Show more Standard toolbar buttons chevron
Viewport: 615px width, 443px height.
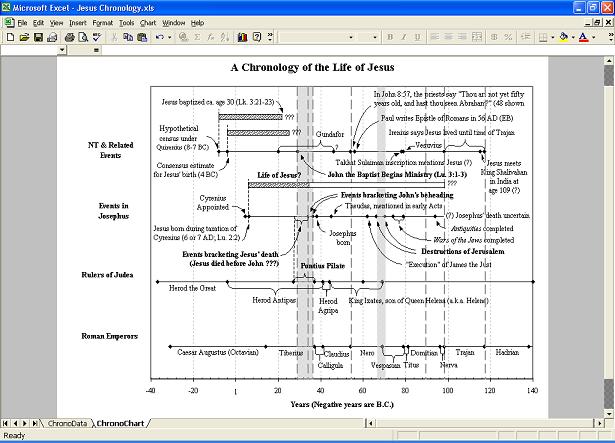click(270, 37)
